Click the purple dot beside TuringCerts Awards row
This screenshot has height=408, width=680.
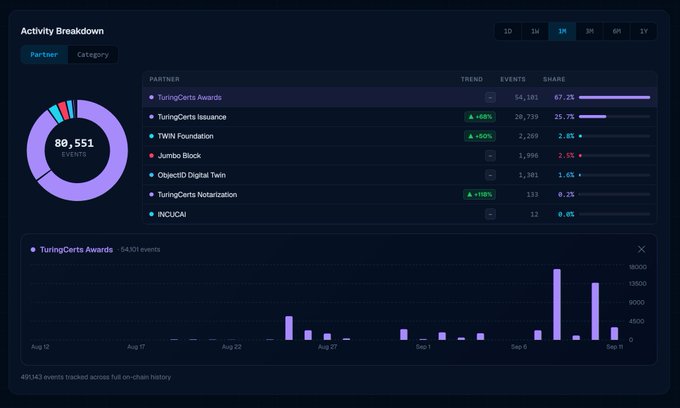151,97
